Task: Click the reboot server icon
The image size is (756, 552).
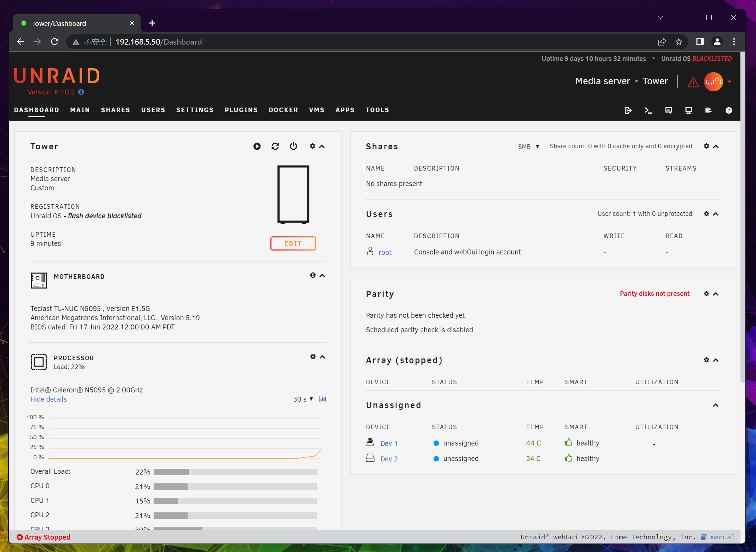Action: point(275,146)
